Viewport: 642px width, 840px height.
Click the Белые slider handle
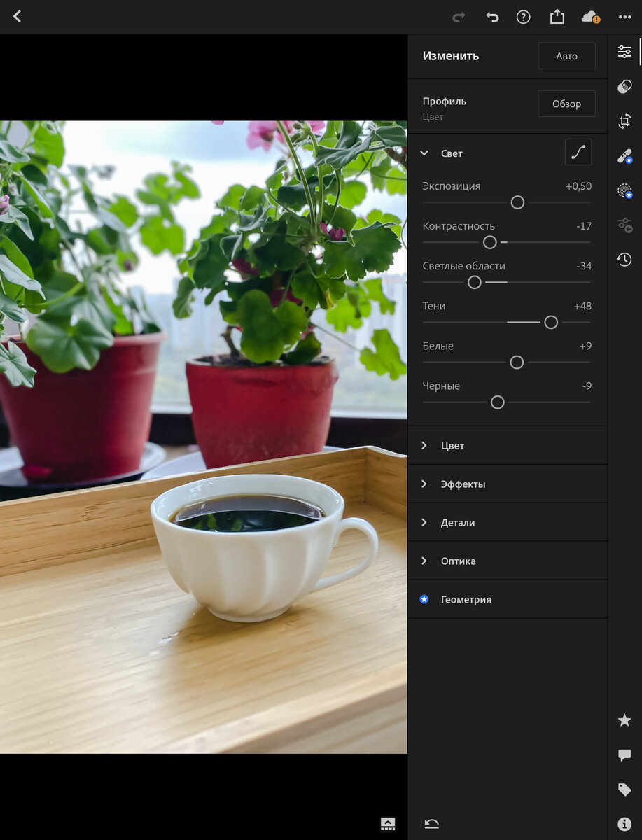click(x=517, y=362)
